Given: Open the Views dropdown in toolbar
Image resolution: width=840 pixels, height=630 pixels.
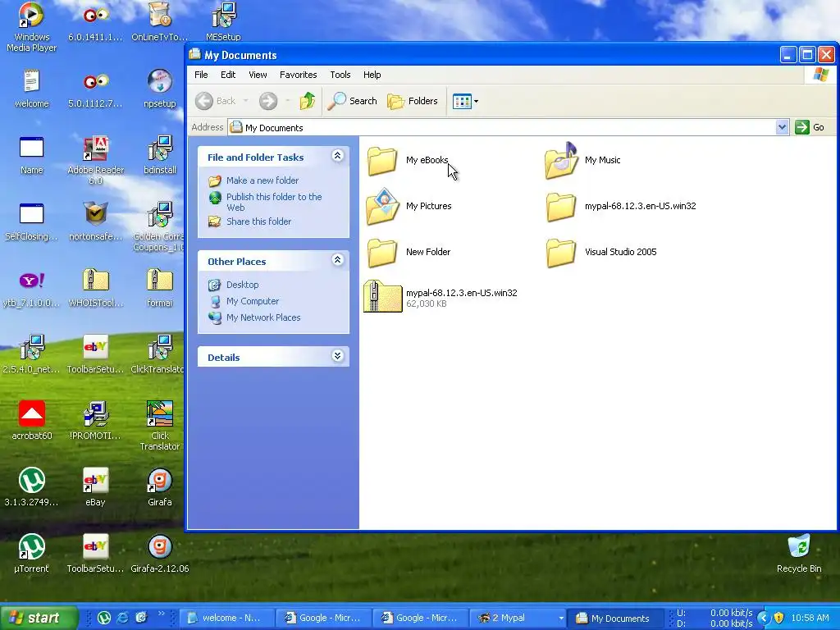Looking at the screenshot, I should (465, 101).
